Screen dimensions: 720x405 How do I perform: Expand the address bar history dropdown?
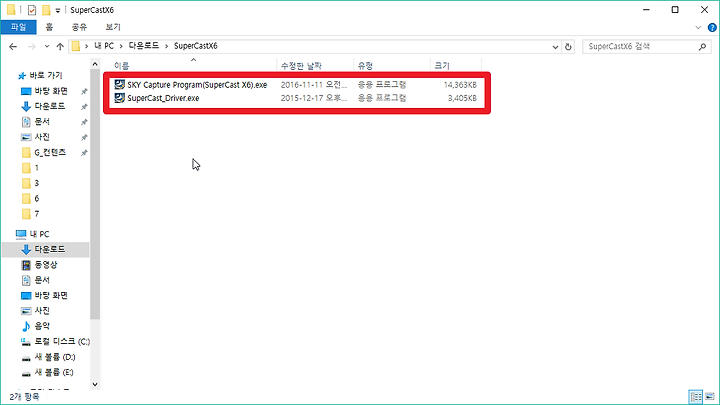click(x=555, y=47)
